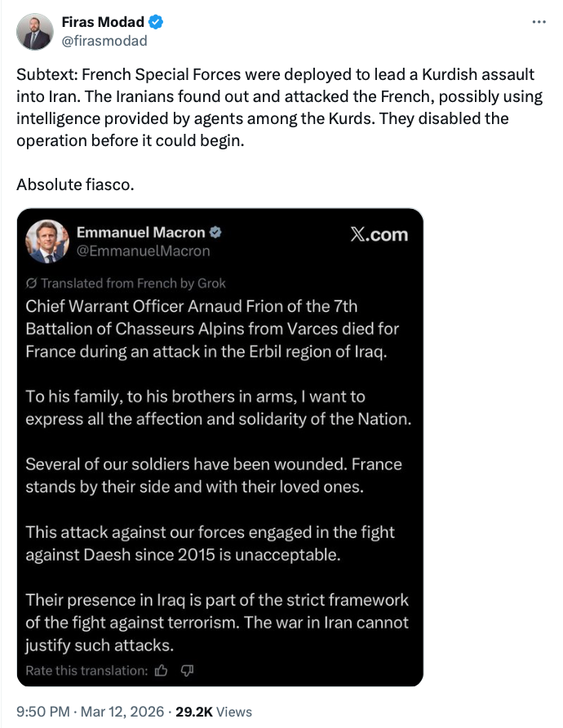The width and height of the screenshot is (563, 728).
Task: Click the X.com logo in the embedded image
Action: click(x=378, y=235)
